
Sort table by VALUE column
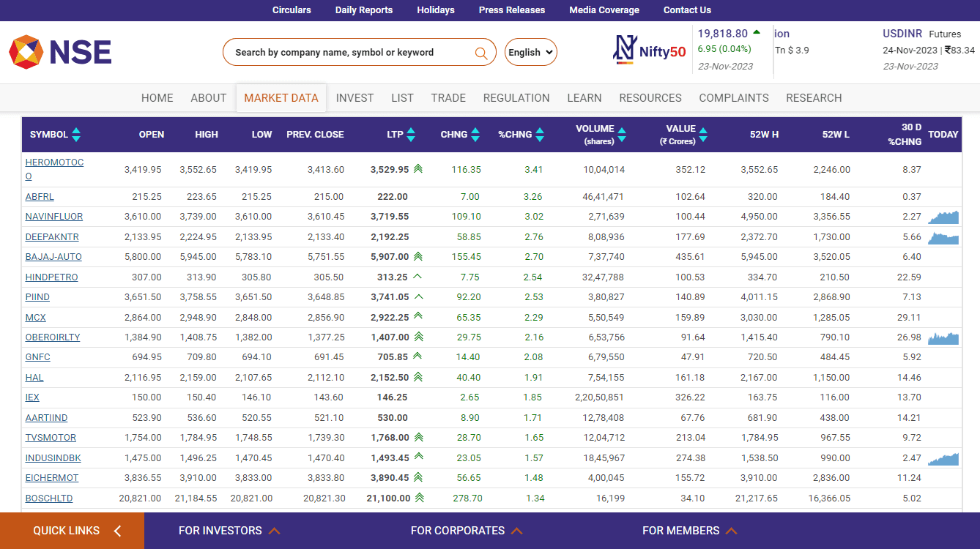pyautogui.click(x=702, y=134)
